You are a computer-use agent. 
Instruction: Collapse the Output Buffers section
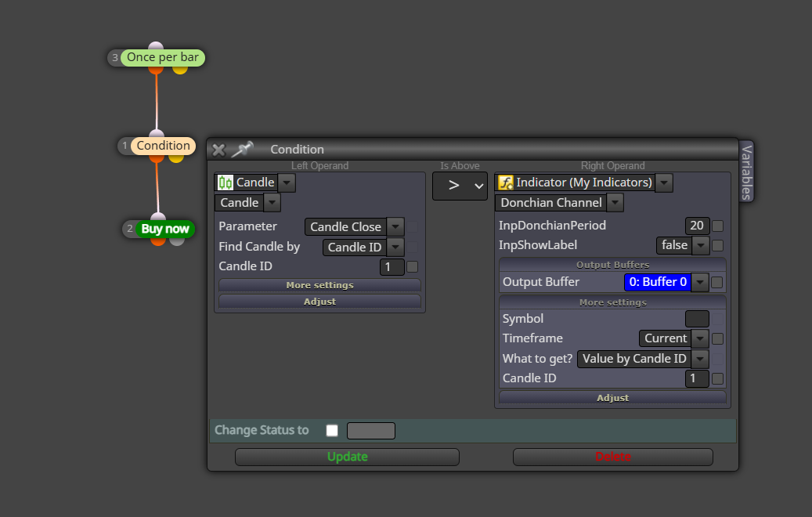point(612,265)
